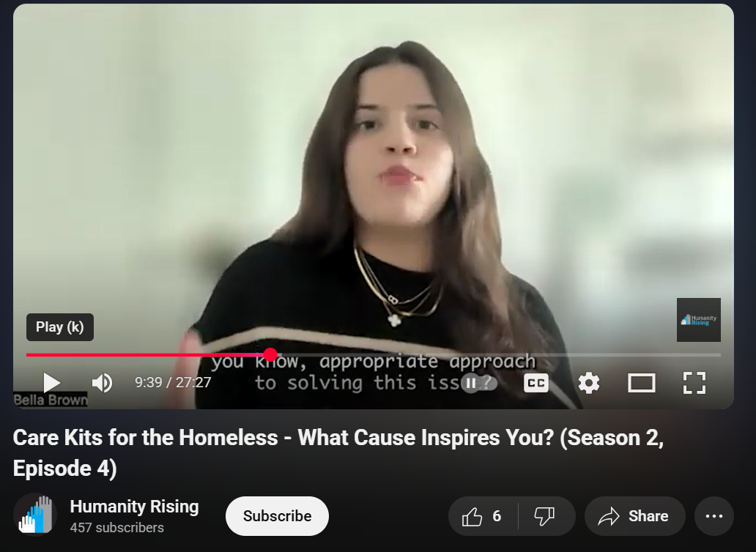Toggle the autoplay switch in the player

point(479,384)
